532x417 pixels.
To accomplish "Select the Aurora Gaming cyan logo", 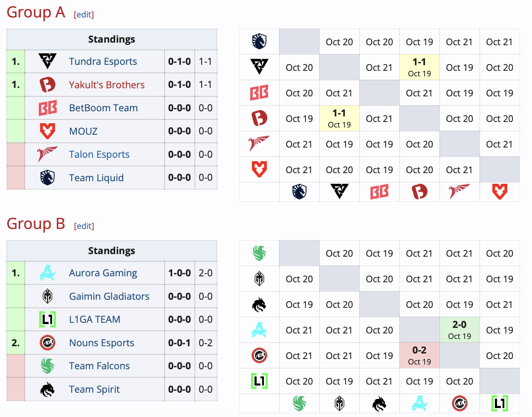I will (x=48, y=273).
